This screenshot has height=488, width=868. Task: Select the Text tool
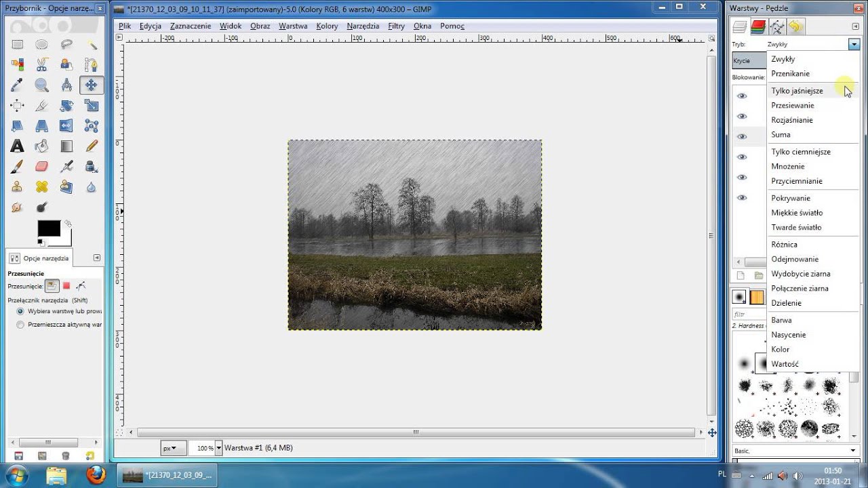tap(17, 146)
